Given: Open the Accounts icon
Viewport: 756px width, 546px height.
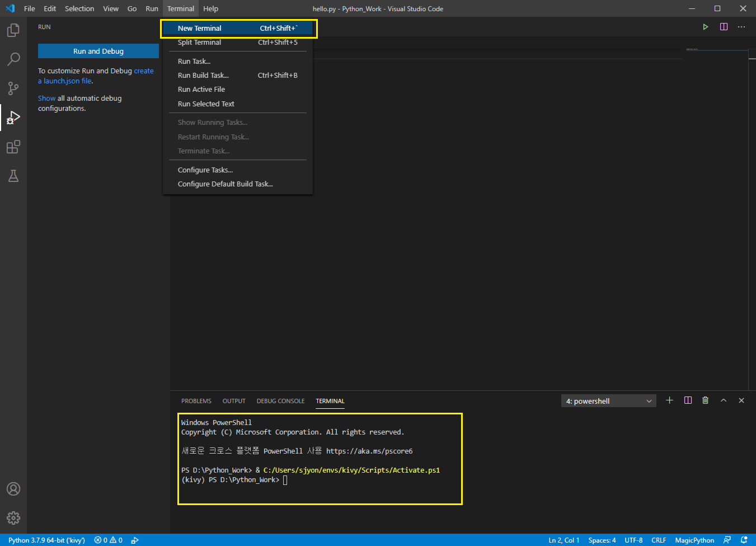Looking at the screenshot, I should (13, 489).
